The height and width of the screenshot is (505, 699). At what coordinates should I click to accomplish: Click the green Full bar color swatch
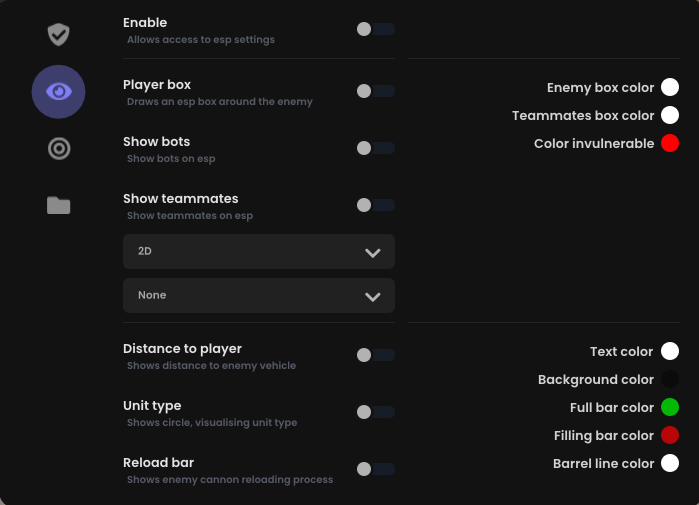[x=670, y=407]
